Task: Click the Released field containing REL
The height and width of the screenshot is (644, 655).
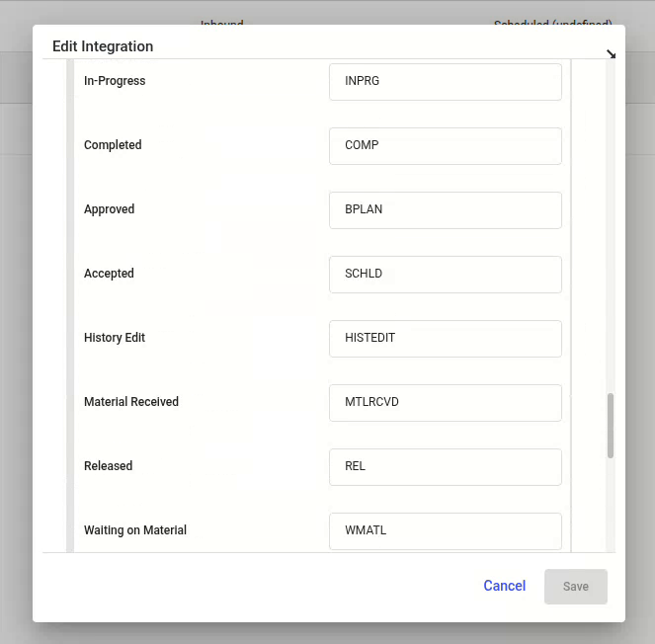Action: coord(446,467)
